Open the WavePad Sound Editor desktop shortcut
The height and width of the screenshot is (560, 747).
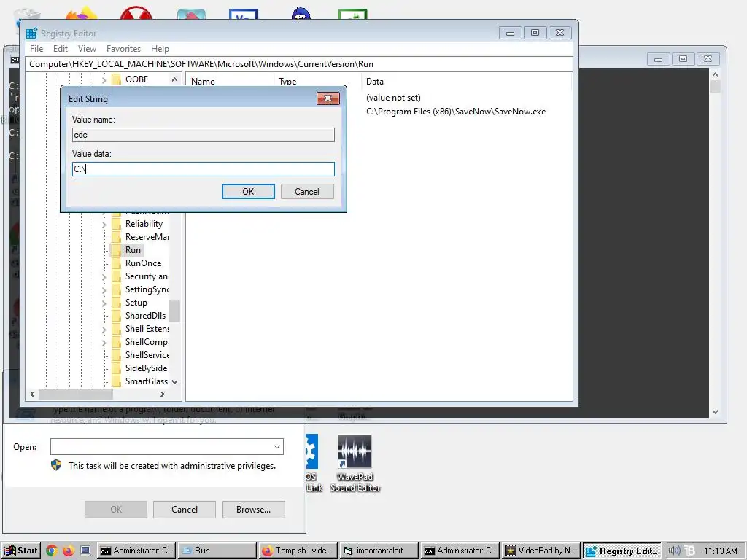355,463
